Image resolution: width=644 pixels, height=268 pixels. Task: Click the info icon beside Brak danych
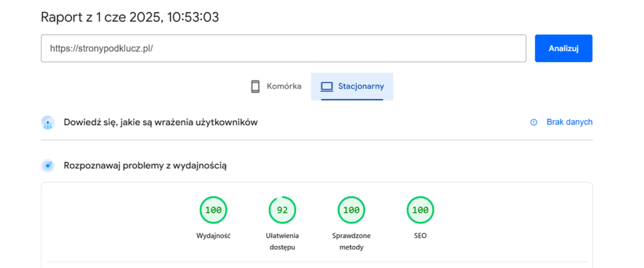click(534, 122)
